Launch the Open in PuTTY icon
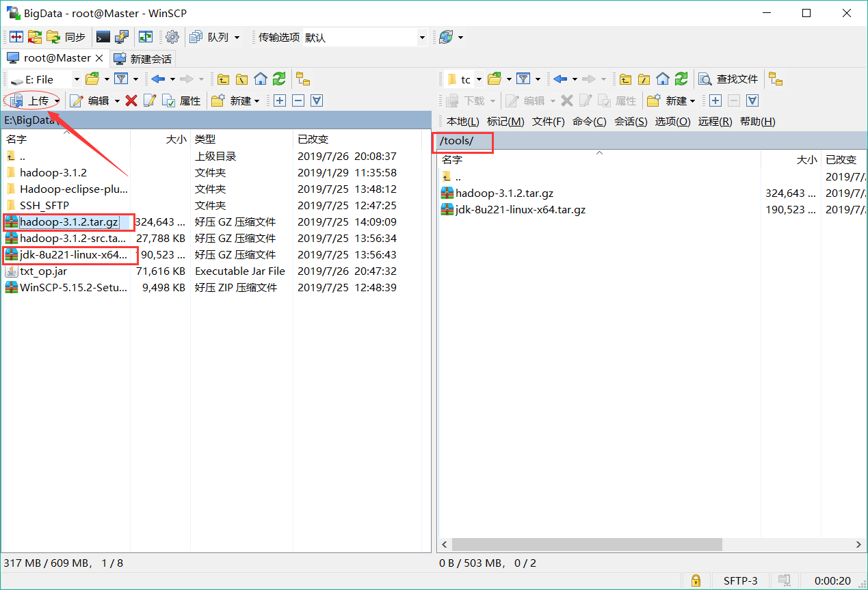The image size is (868, 590). (x=122, y=37)
